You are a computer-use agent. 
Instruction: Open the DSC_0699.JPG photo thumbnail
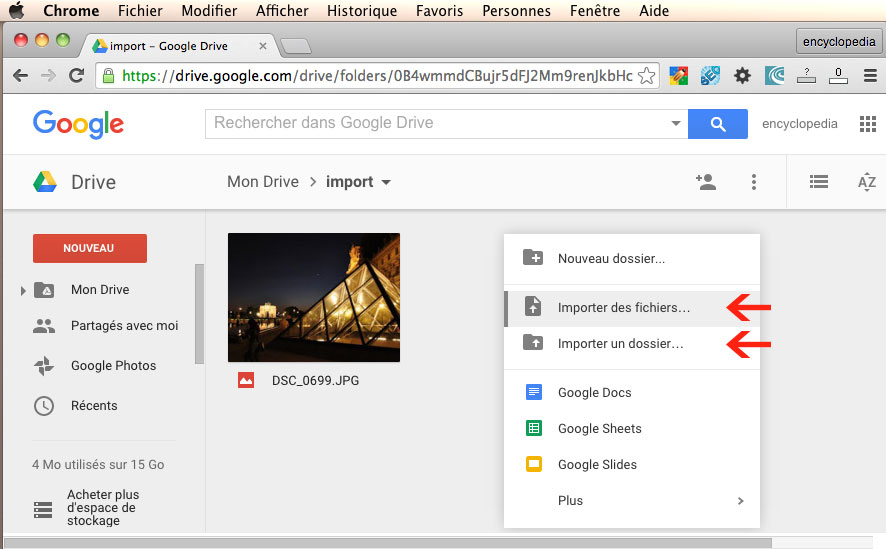314,297
